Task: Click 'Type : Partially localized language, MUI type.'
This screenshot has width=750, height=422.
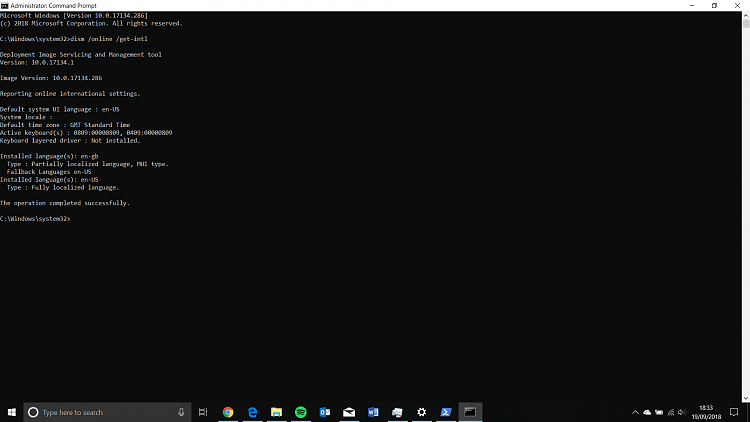Action: click(x=88, y=164)
